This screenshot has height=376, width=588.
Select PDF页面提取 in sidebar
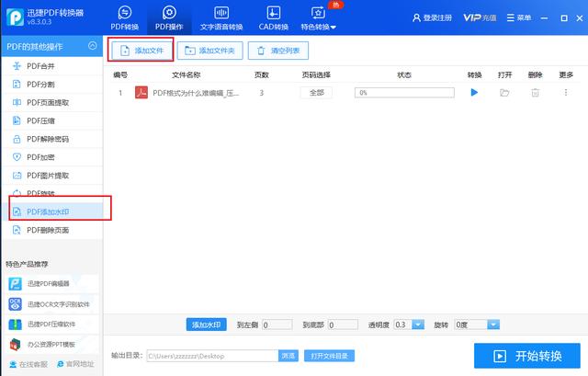click(51, 102)
